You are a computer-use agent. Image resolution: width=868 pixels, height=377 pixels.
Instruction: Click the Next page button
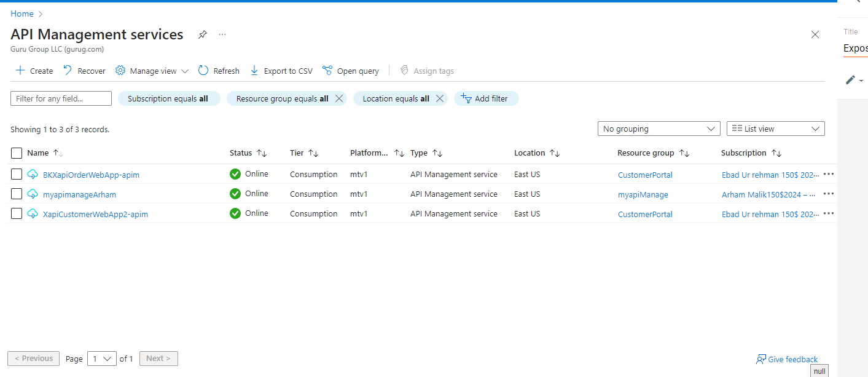pyautogui.click(x=158, y=359)
